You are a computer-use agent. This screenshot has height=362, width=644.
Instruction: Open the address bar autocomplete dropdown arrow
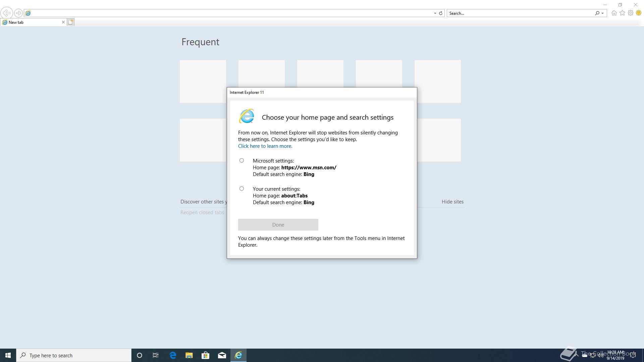pos(435,13)
